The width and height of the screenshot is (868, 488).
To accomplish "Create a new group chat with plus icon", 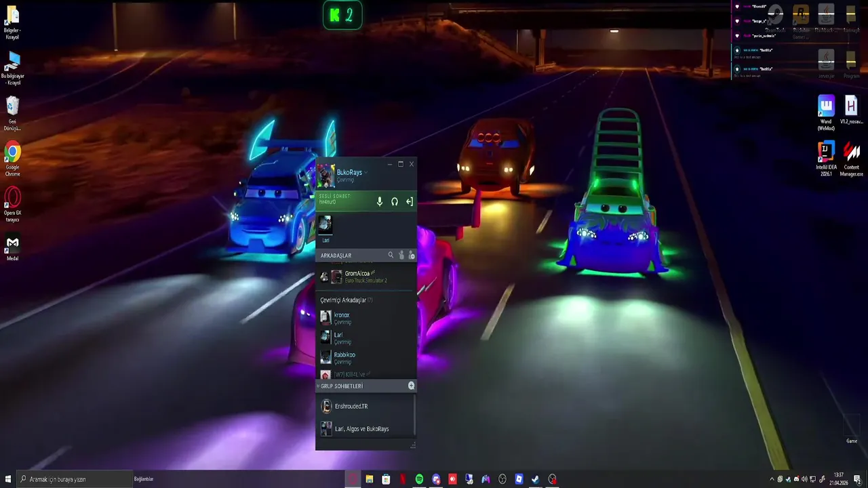I will 411,386.
